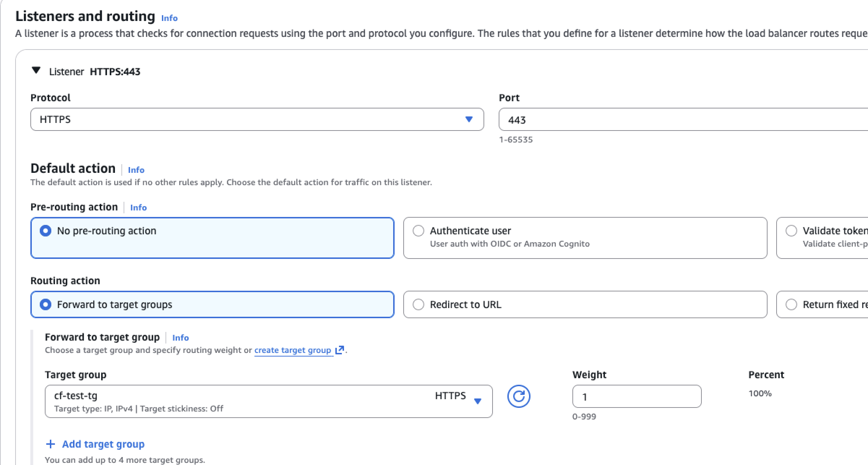The height and width of the screenshot is (465, 868).
Task: Open the Target group dropdown cf-test-tg
Action: pyautogui.click(x=268, y=401)
